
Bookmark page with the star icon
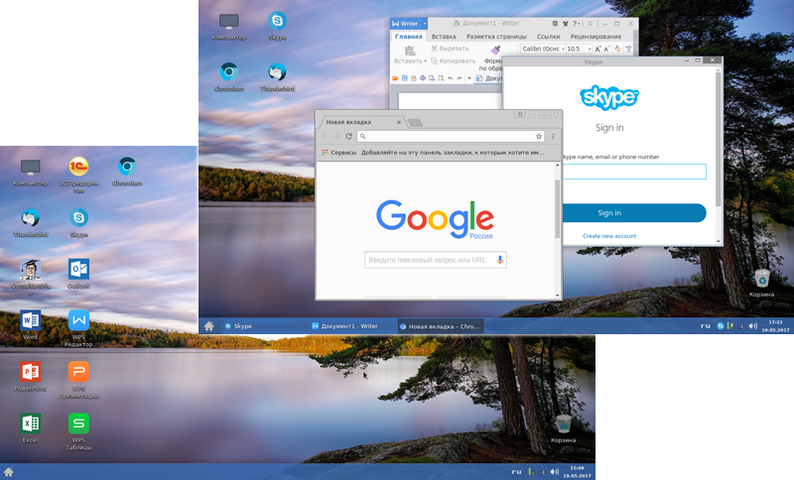539,136
